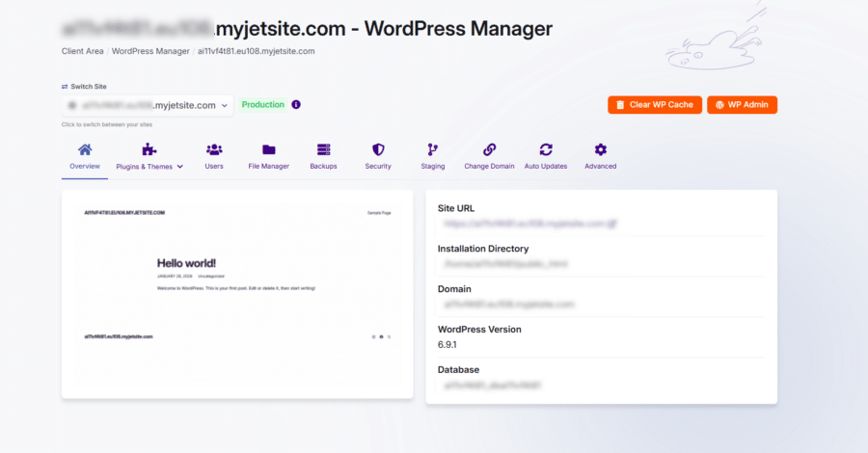Open Users via the people icon
The image size is (868, 453).
(214, 149)
